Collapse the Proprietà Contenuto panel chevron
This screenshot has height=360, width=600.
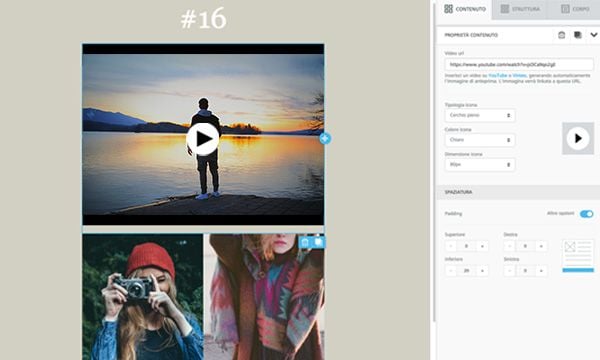pos(594,35)
